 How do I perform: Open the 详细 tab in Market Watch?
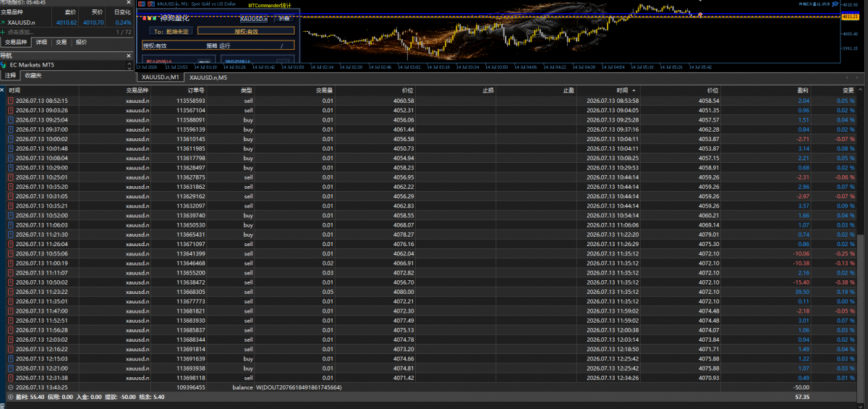41,43
